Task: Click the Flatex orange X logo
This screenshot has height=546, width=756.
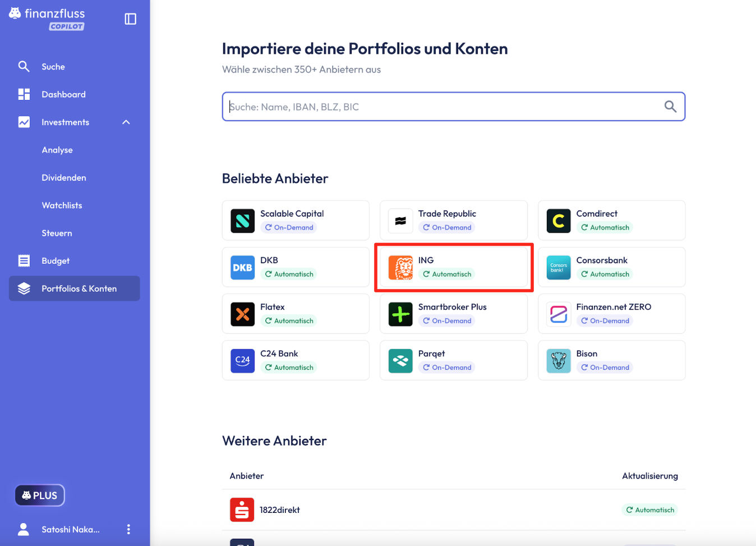Action: pyautogui.click(x=242, y=314)
